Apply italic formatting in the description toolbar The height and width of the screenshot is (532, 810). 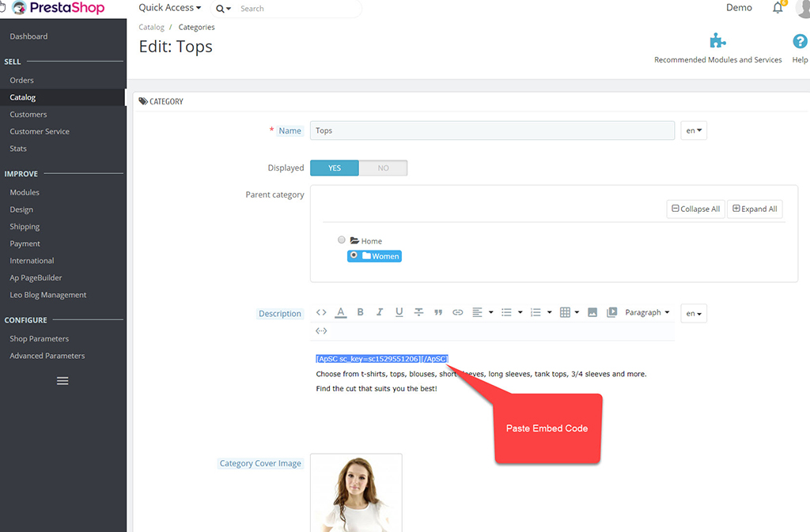[380, 312]
